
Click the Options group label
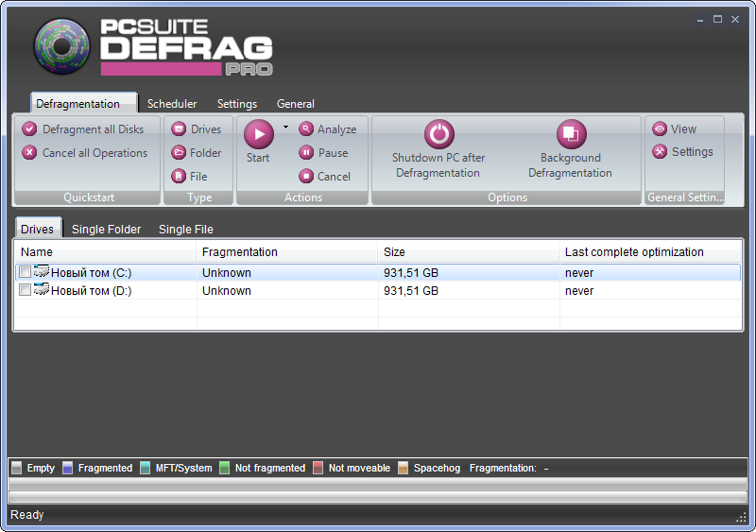[x=507, y=197]
